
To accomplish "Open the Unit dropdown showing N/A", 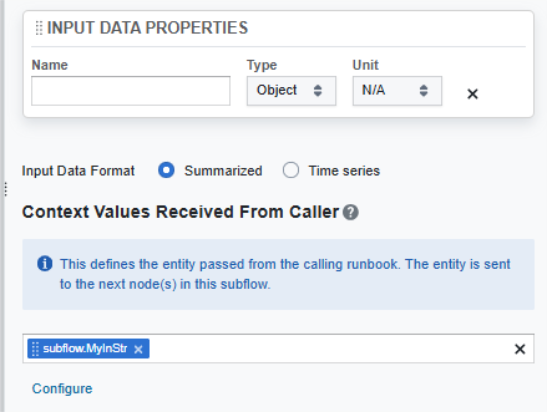I will click(397, 91).
